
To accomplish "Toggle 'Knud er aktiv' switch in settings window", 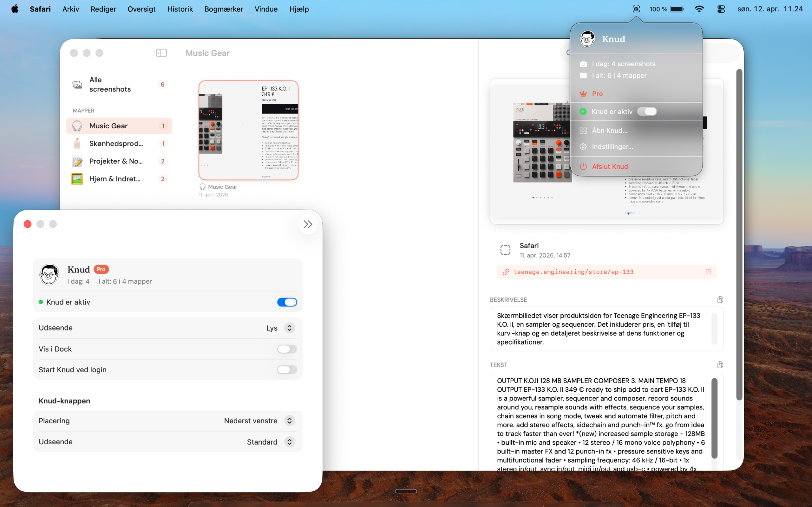I will [x=287, y=302].
